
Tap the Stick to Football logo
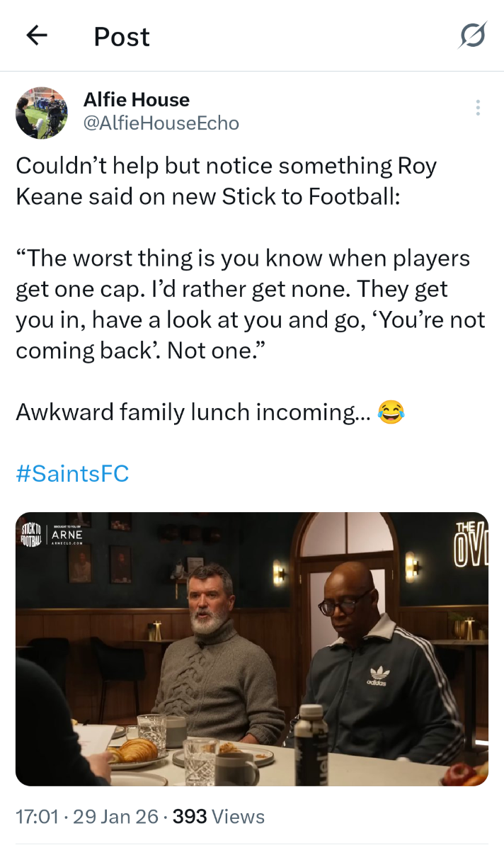point(30,533)
